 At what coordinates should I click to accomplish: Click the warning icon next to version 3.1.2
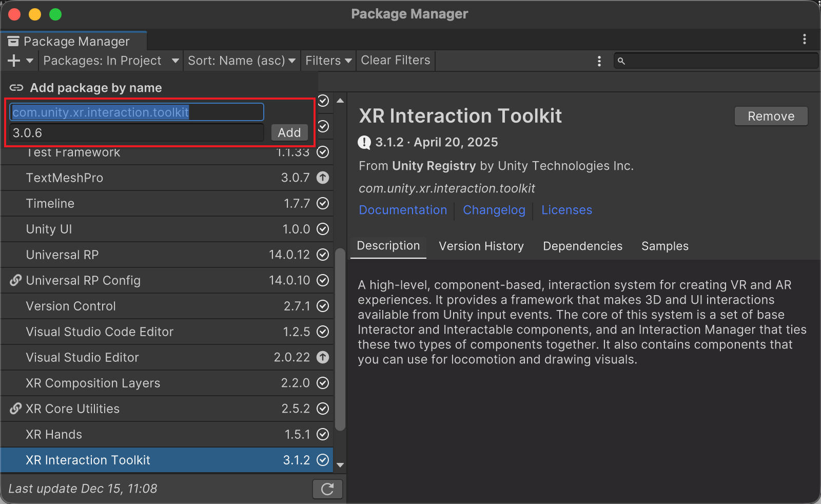364,142
